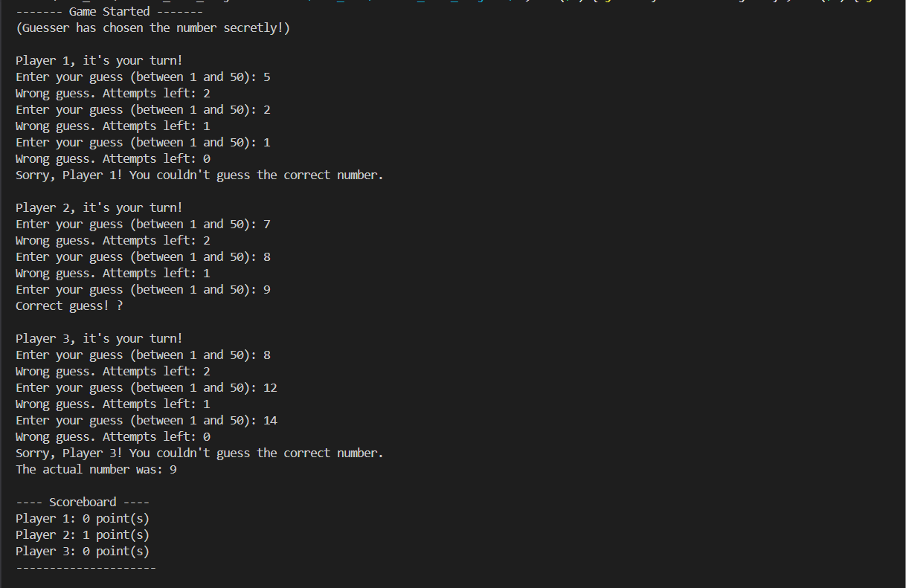Click 'Player 2: 1 point(s)' score line
906x588 pixels.
83,535
